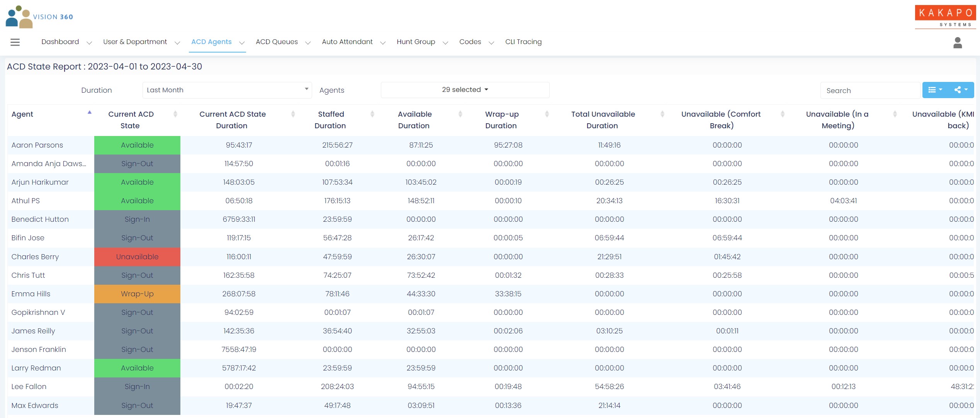The height and width of the screenshot is (418, 980).
Task: Select agent Max Edwards
Action: (x=35, y=406)
